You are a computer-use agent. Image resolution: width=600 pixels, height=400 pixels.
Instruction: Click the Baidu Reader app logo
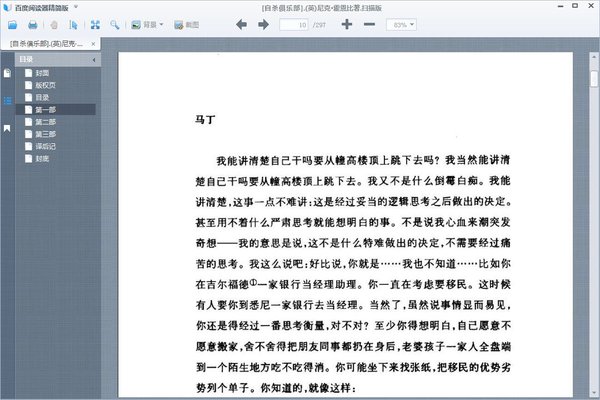7,7
